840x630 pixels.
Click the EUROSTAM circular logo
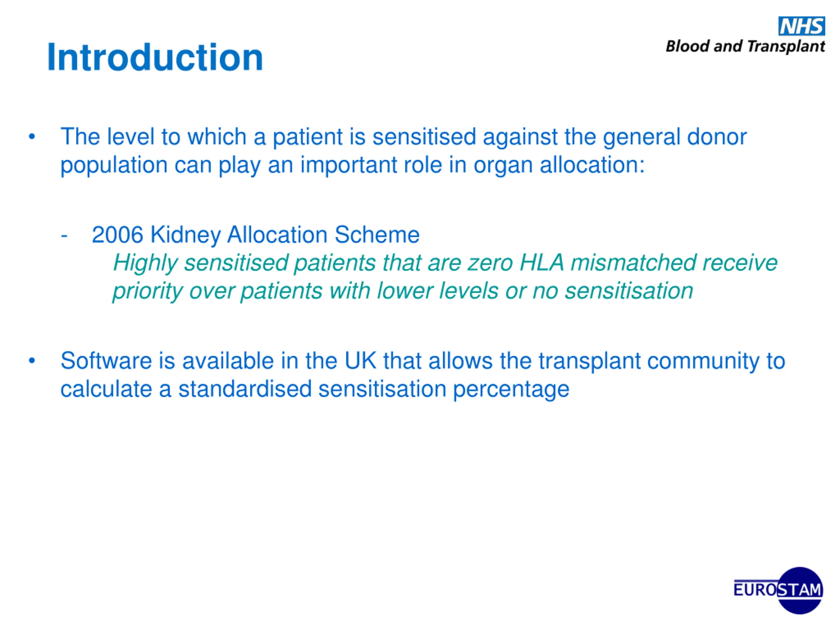click(x=779, y=591)
